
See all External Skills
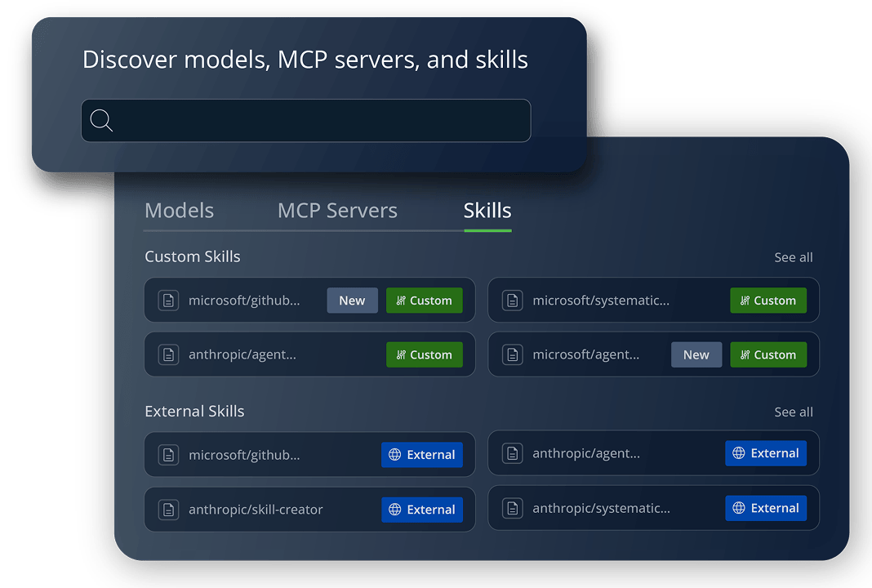pyautogui.click(x=793, y=412)
